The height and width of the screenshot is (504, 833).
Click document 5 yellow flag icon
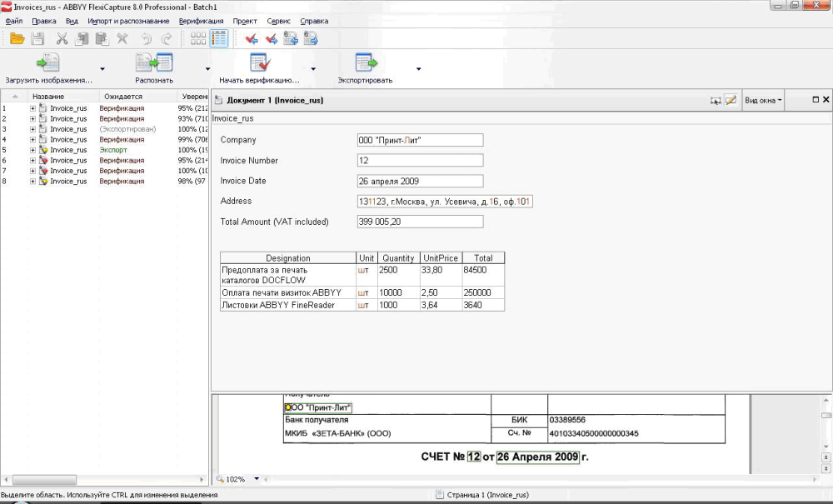coord(43,150)
